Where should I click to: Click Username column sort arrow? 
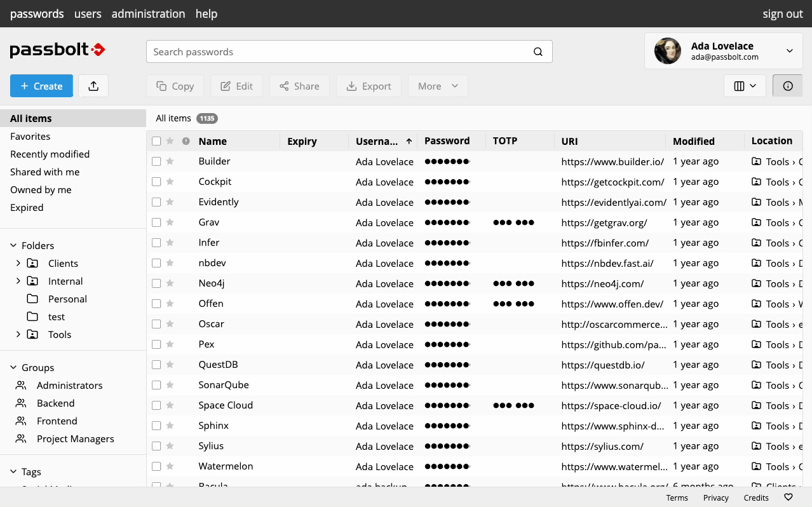click(x=409, y=141)
